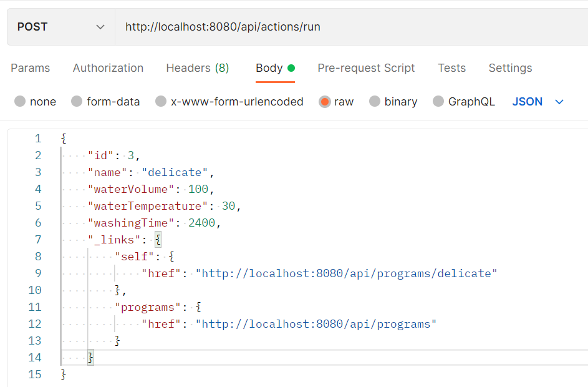This screenshot has width=588, height=387.
Task: Switch to the Tests tab
Action: pos(451,67)
